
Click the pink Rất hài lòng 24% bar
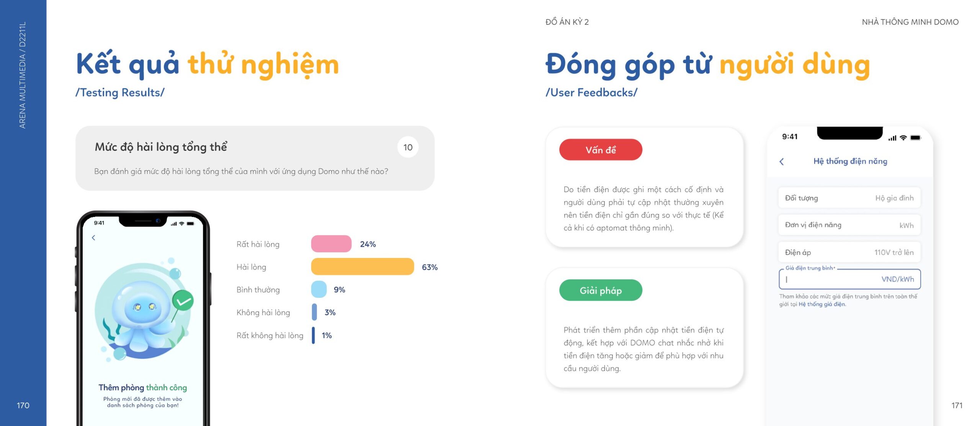pyautogui.click(x=331, y=244)
